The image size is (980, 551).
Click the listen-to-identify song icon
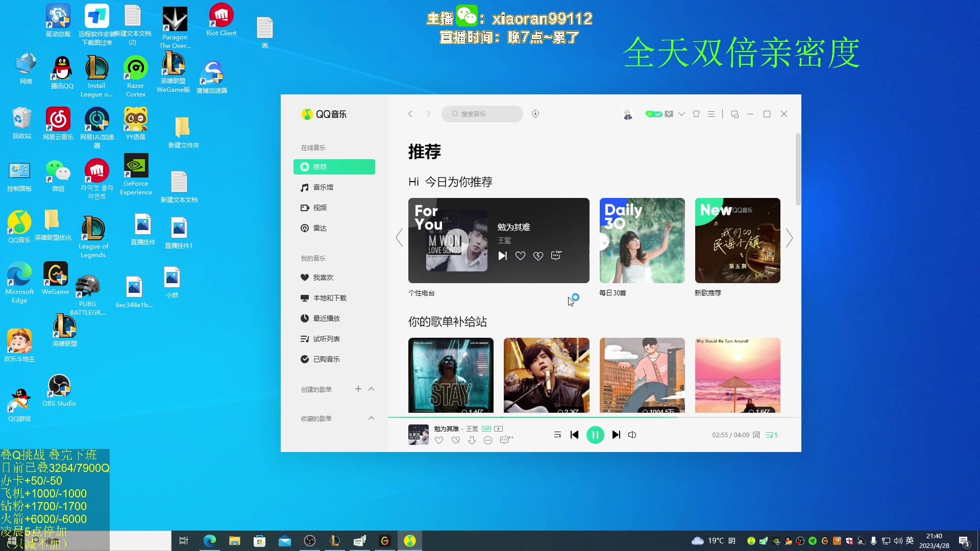click(x=535, y=114)
